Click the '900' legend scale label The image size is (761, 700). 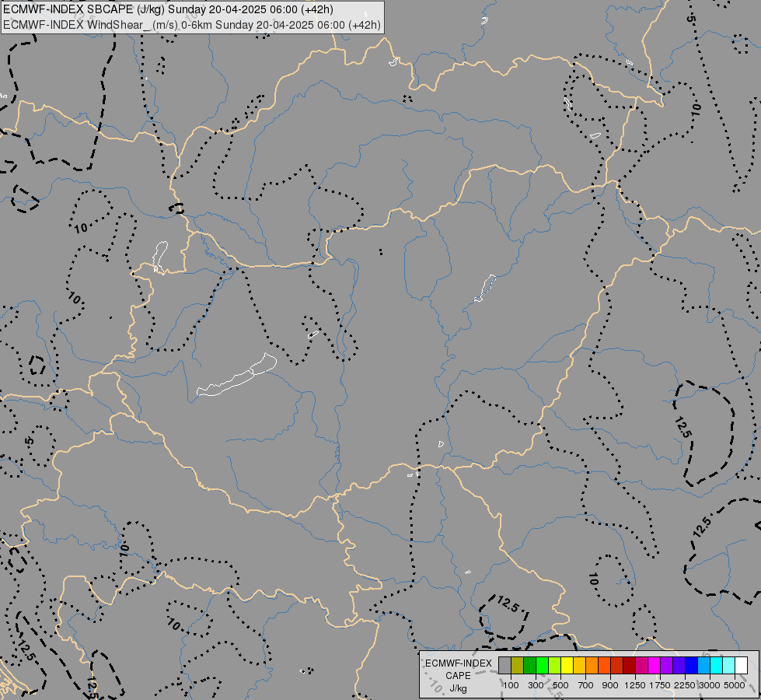(610, 685)
